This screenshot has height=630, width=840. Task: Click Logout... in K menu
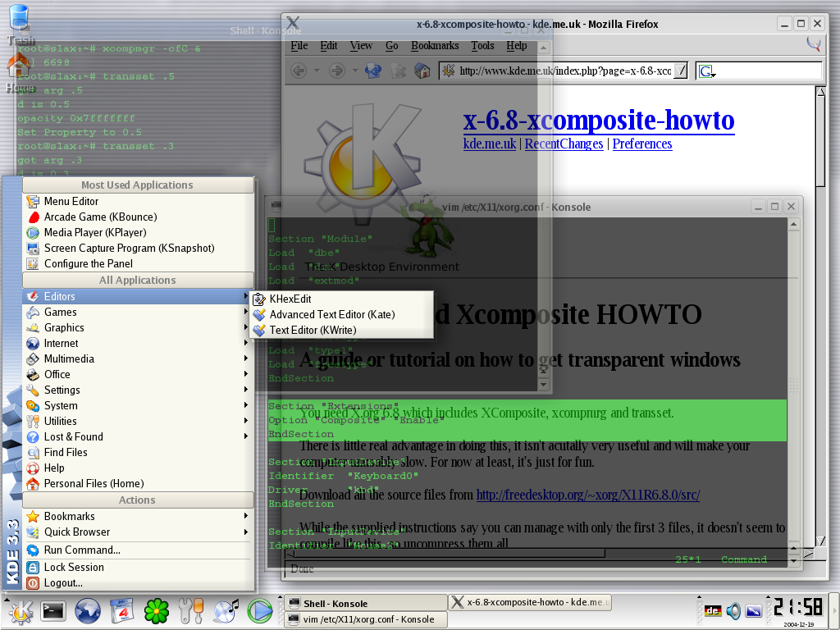[138, 582]
